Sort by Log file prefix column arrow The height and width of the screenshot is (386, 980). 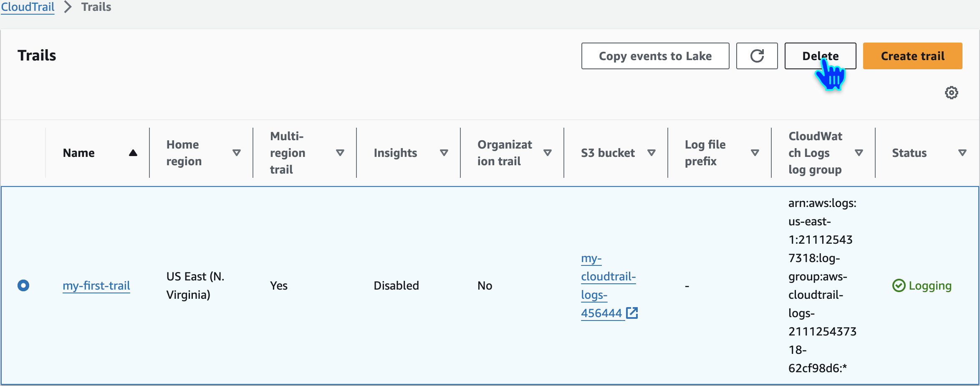pyautogui.click(x=755, y=153)
